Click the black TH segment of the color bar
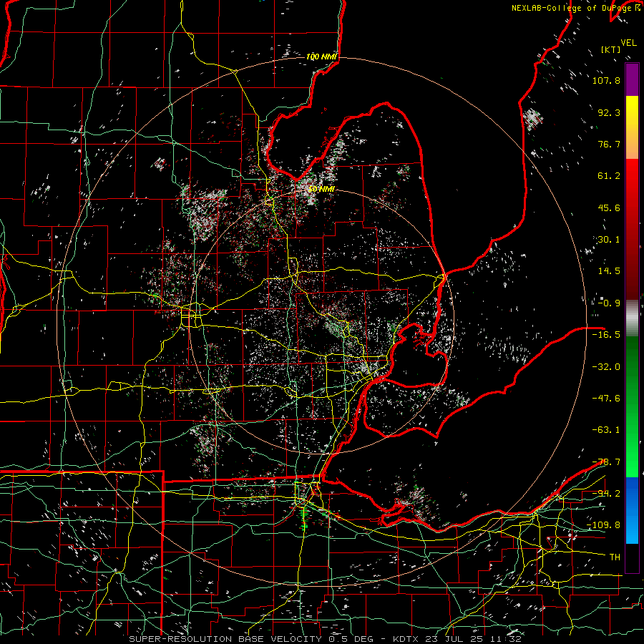Image resolution: width=644 pixels, height=644 pixels. pos(632,558)
